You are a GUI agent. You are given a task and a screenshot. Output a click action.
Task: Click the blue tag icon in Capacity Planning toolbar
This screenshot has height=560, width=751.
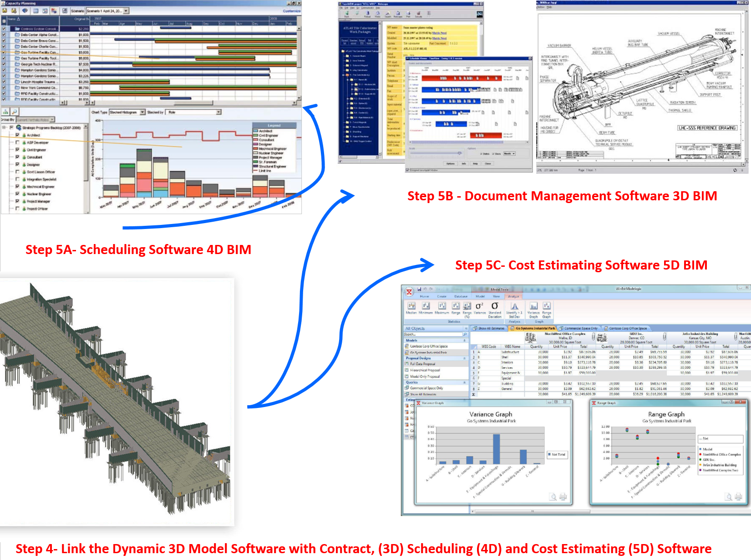[25, 10]
